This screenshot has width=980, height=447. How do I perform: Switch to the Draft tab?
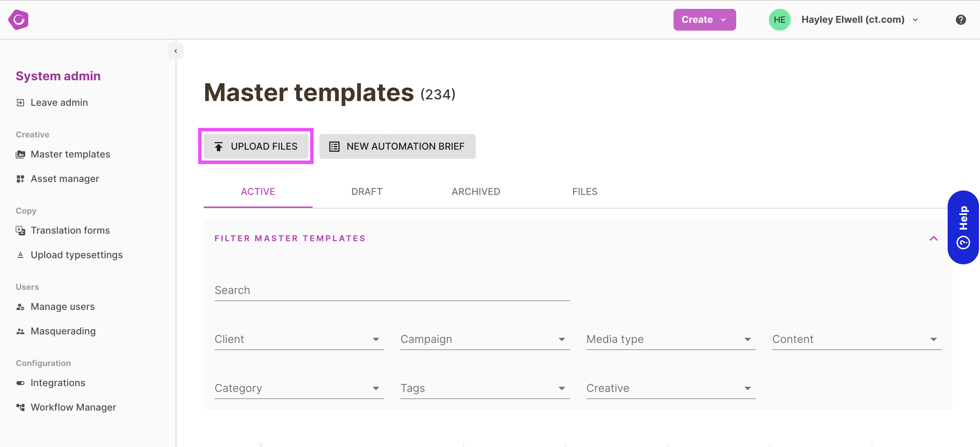(x=367, y=192)
